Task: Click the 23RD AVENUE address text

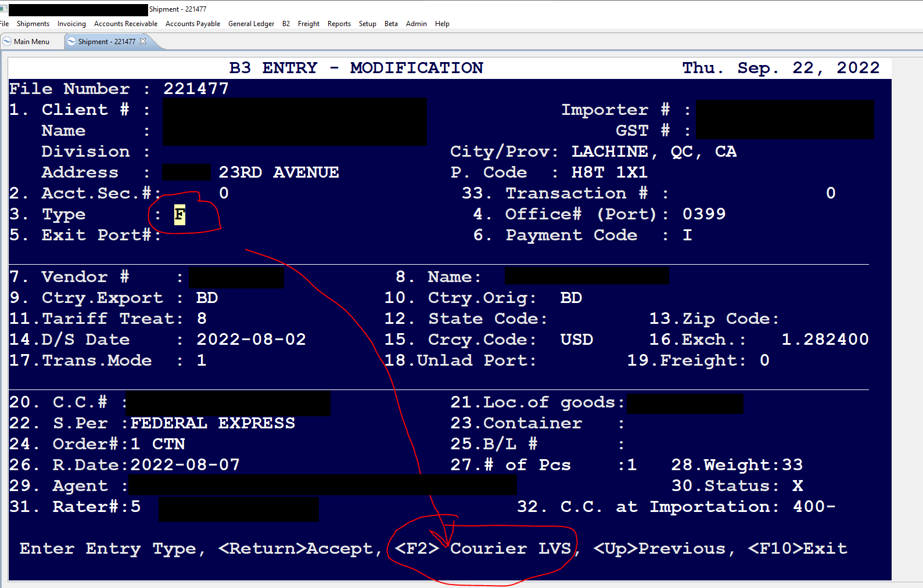Action: pyautogui.click(x=279, y=172)
